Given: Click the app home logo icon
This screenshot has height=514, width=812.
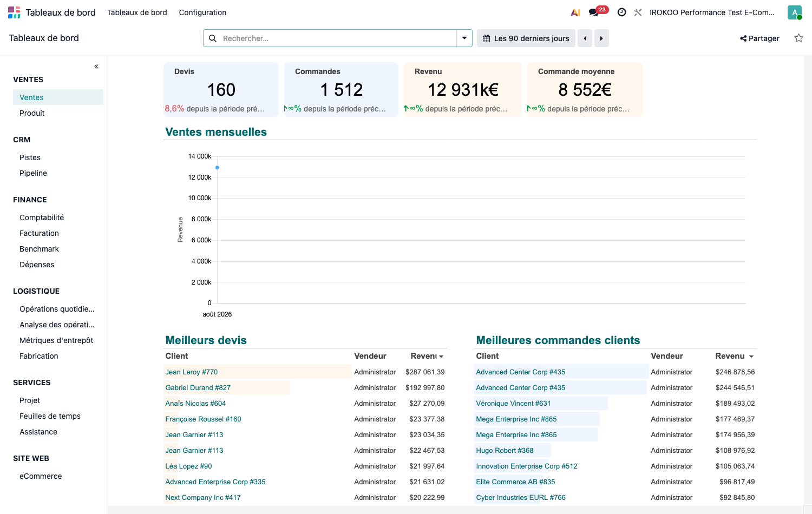Looking at the screenshot, I should pos(14,12).
